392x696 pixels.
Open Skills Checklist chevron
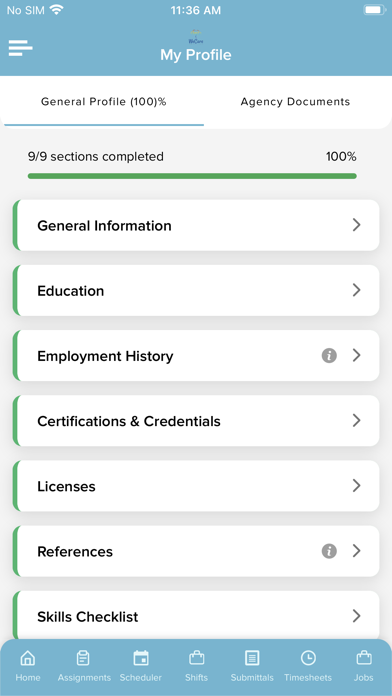pos(356,616)
